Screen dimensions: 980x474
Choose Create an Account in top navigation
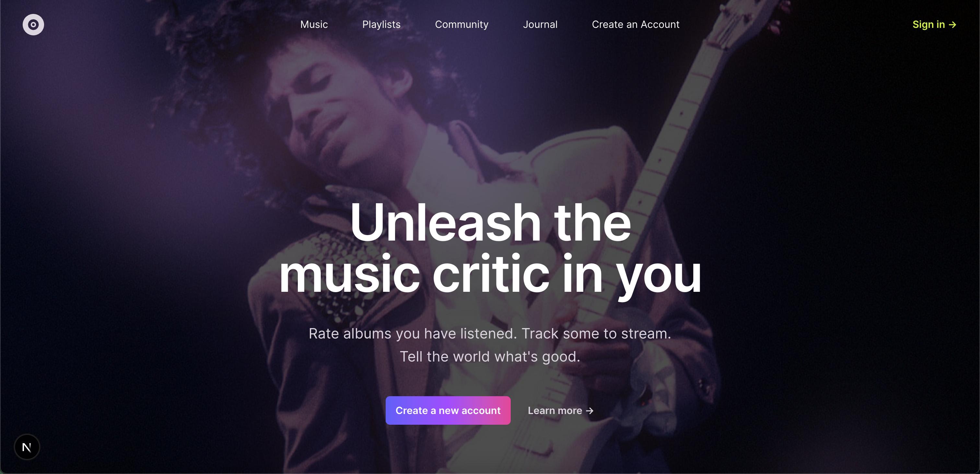pyautogui.click(x=635, y=24)
